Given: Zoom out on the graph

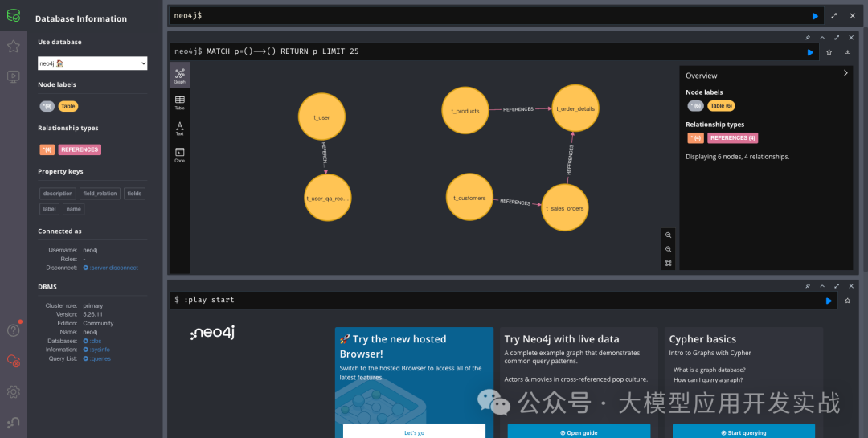Looking at the screenshot, I should [668, 249].
